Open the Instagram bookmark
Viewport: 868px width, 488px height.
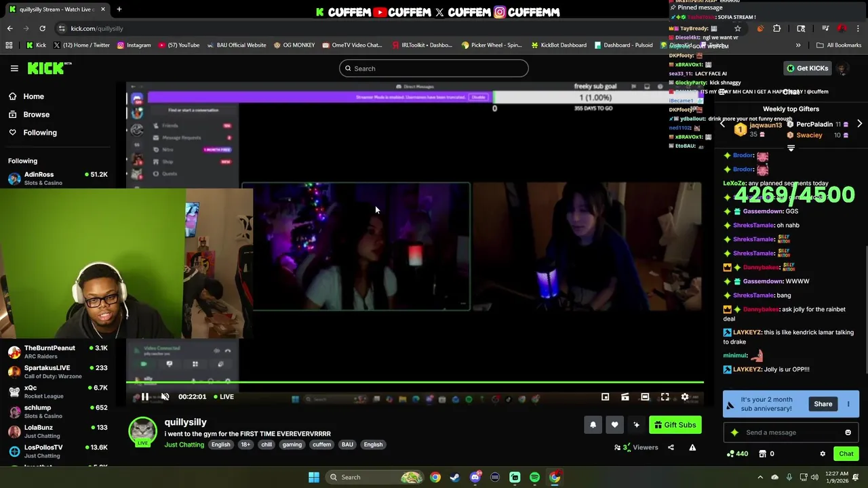(x=134, y=45)
